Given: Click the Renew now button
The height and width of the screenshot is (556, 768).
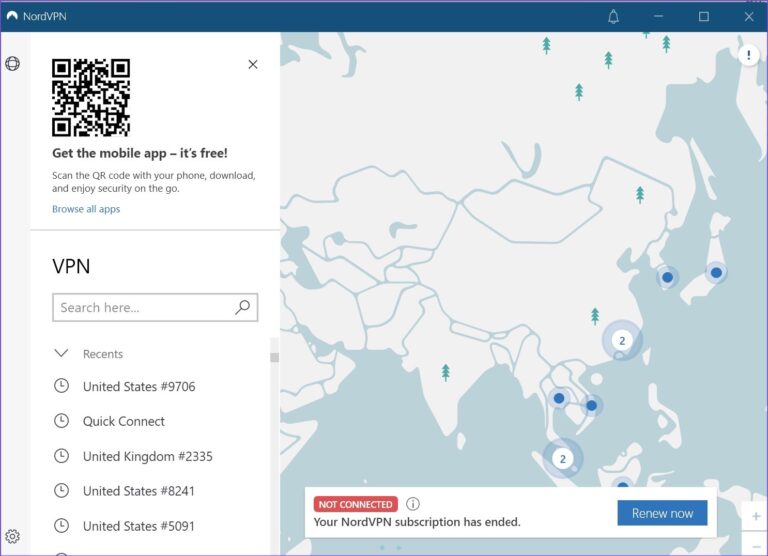Looking at the screenshot, I should tap(662, 513).
